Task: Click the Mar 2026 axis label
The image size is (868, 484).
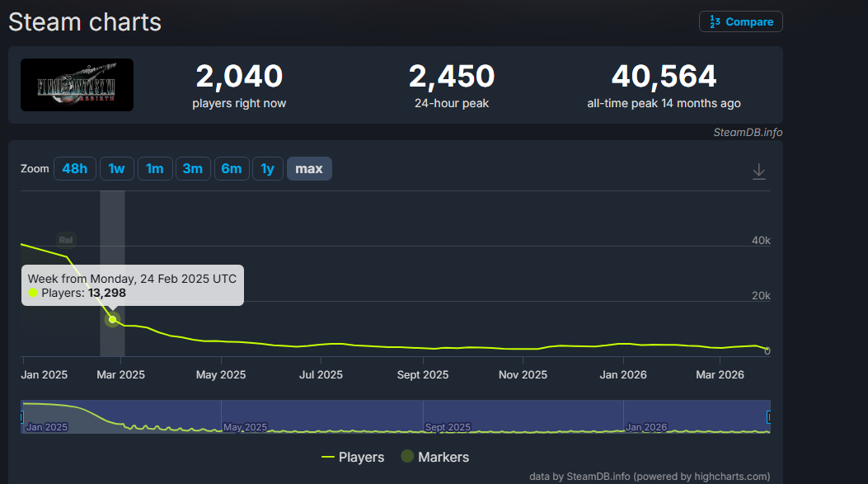Action: [720, 375]
